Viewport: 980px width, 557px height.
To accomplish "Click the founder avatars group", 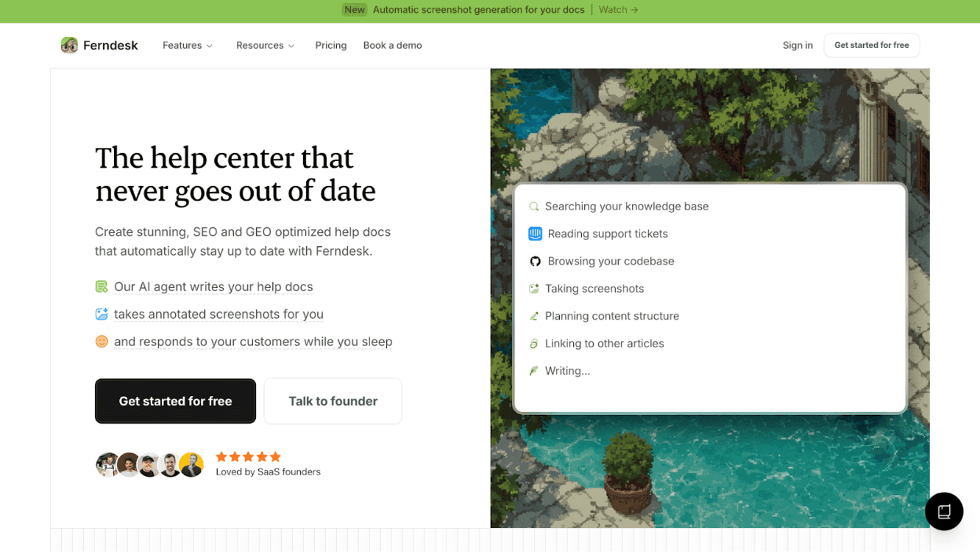I will [x=150, y=465].
